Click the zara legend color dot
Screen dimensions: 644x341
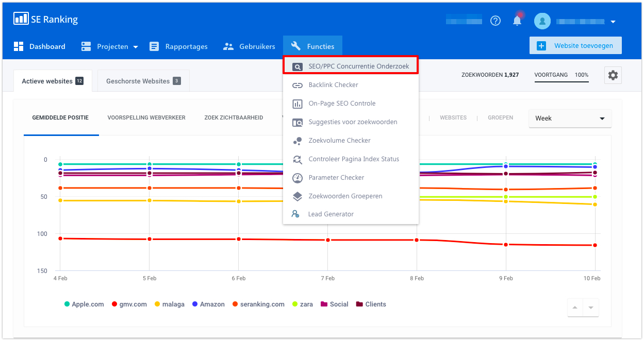295,304
